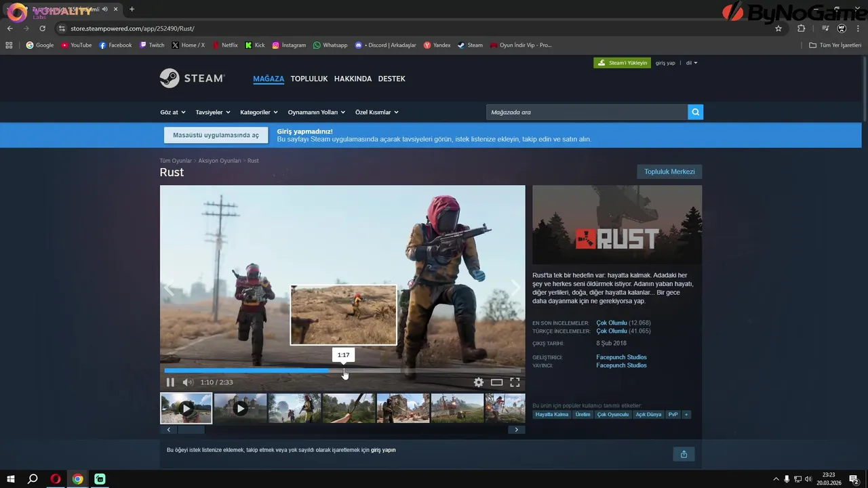Open Windows taskbar search
The height and width of the screenshot is (488, 868).
coord(33,479)
